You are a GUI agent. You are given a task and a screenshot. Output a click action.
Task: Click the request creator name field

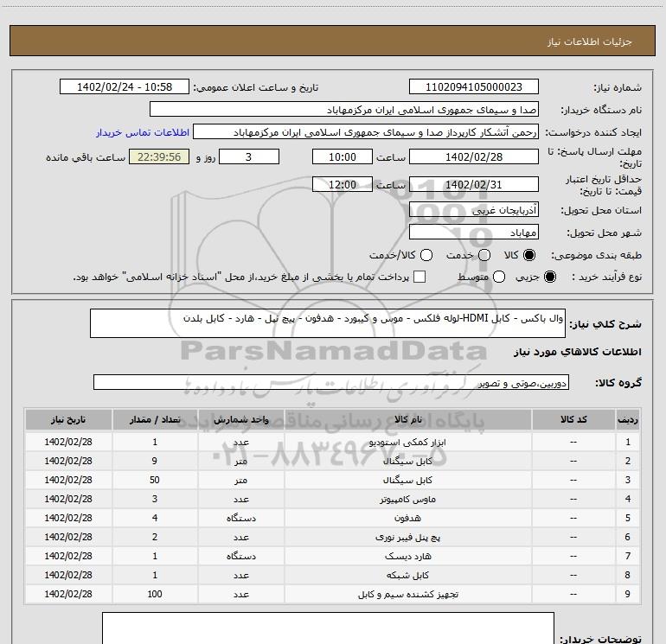(x=366, y=132)
